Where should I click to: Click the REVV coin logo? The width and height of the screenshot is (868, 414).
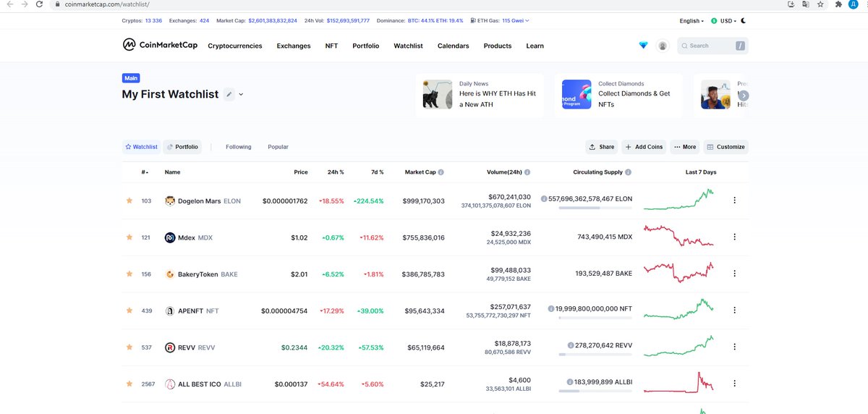170,347
